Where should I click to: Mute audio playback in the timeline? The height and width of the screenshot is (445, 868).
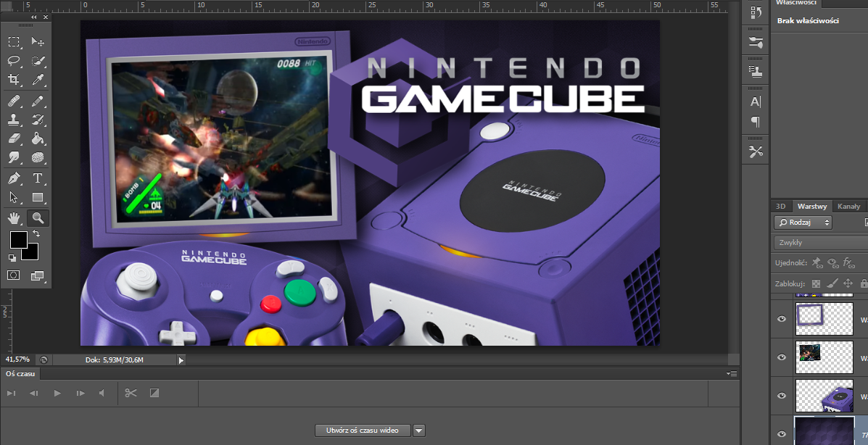(x=102, y=393)
